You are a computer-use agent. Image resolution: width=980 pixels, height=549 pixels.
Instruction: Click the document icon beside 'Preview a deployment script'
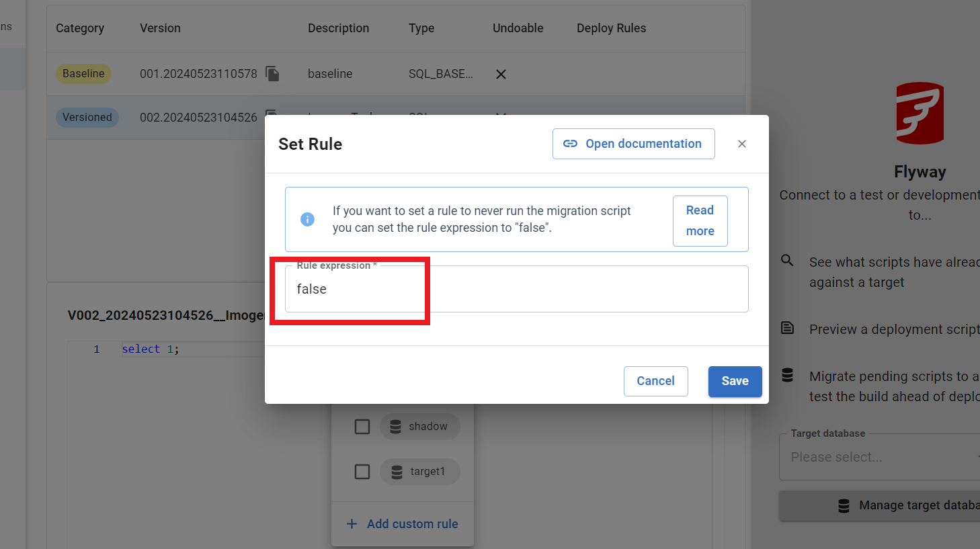[787, 328]
